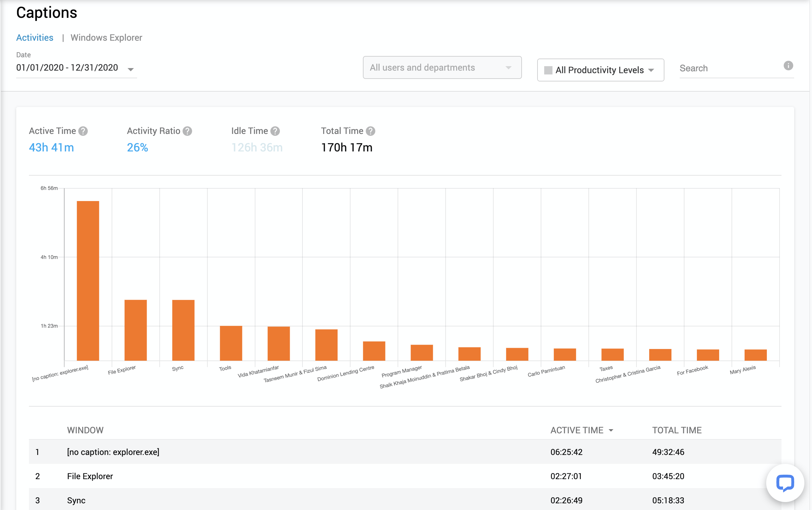The height and width of the screenshot is (510, 812).
Task: Open the chat support bubble icon
Action: (785, 483)
